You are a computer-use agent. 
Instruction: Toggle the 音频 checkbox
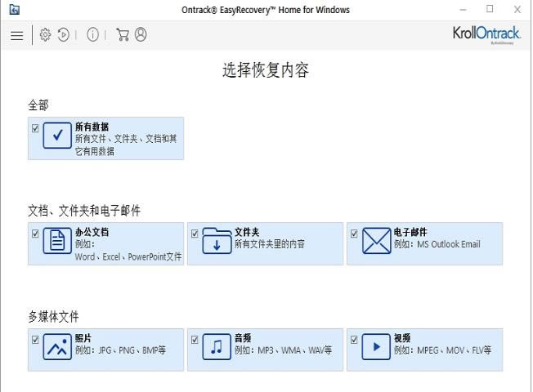point(195,340)
